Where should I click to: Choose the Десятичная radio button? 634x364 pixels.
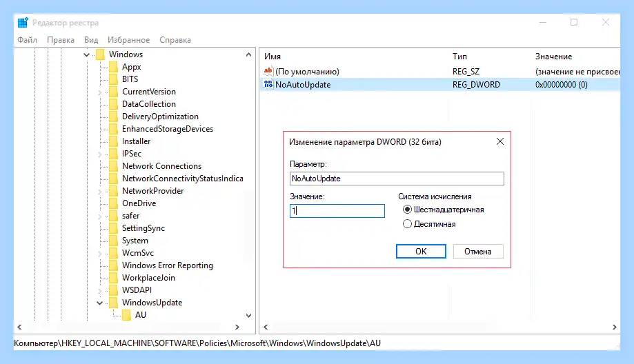click(407, 224)
